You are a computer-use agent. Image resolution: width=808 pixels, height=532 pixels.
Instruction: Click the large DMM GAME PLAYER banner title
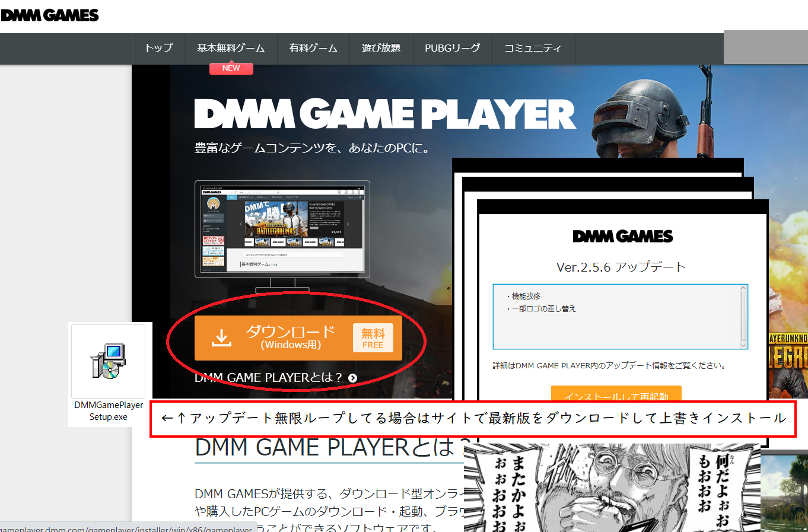click(385, 114)
